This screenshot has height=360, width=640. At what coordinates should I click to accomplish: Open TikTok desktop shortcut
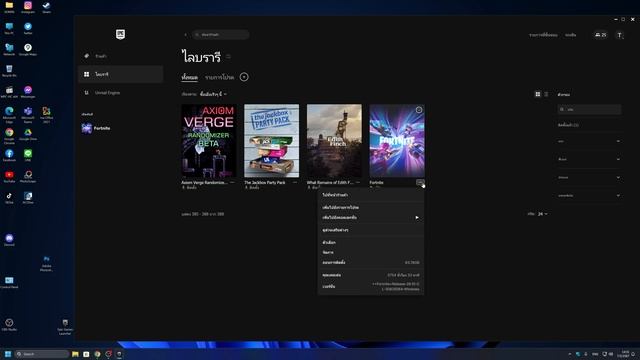click(9, 198)
